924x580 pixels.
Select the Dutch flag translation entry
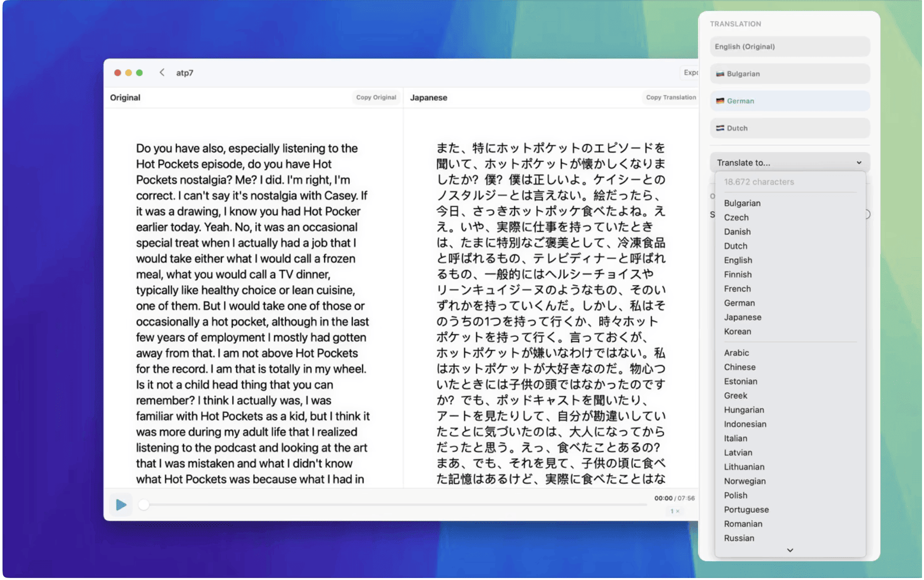click(789, 128)
